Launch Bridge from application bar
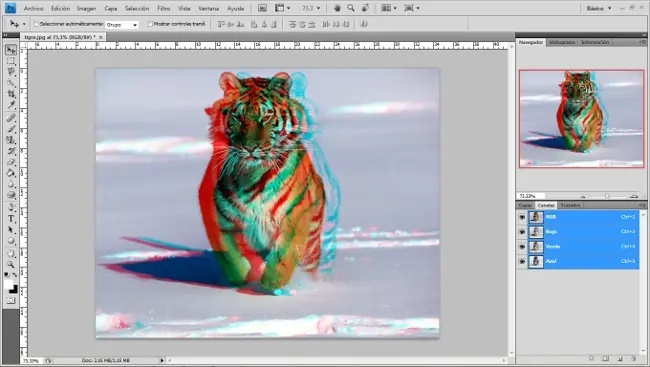Screen dimensions: 650x367 coord(262,8)
